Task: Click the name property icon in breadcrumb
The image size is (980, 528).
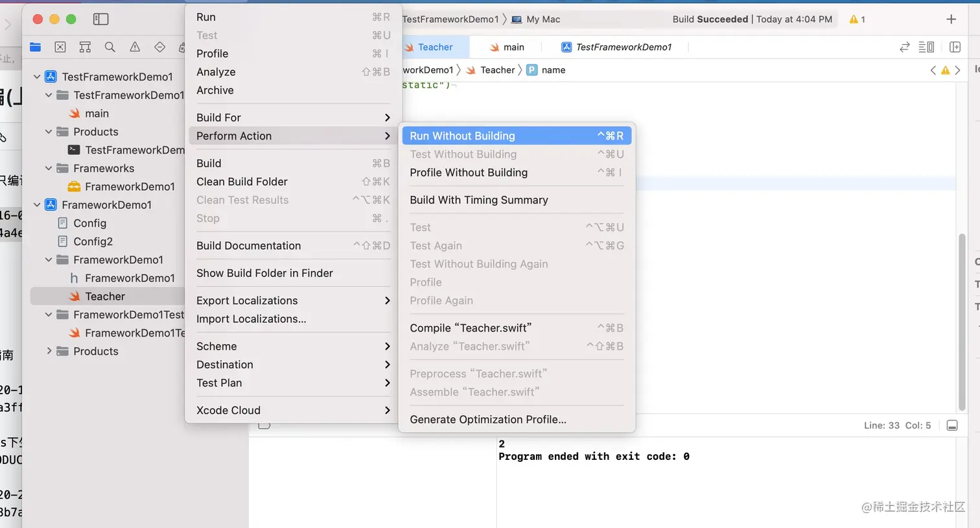Action: (532, 70)
